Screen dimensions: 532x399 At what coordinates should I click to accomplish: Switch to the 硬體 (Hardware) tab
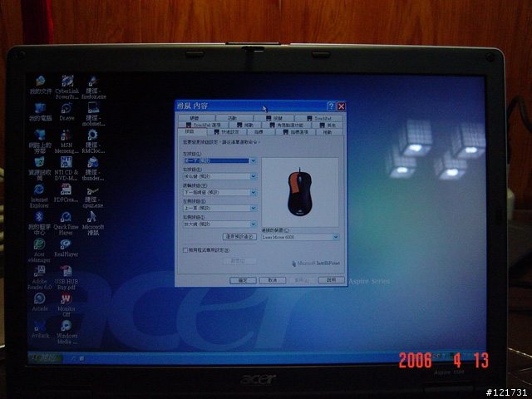click(x=195, y=118)
